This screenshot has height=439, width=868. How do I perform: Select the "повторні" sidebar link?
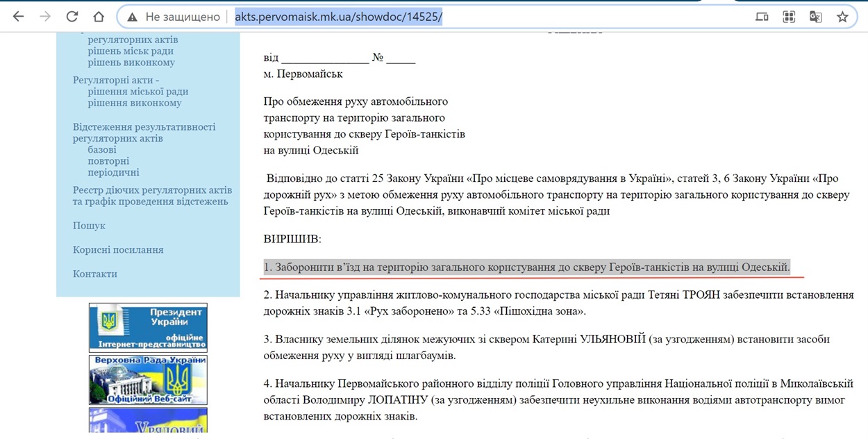[x=108, y=160]
